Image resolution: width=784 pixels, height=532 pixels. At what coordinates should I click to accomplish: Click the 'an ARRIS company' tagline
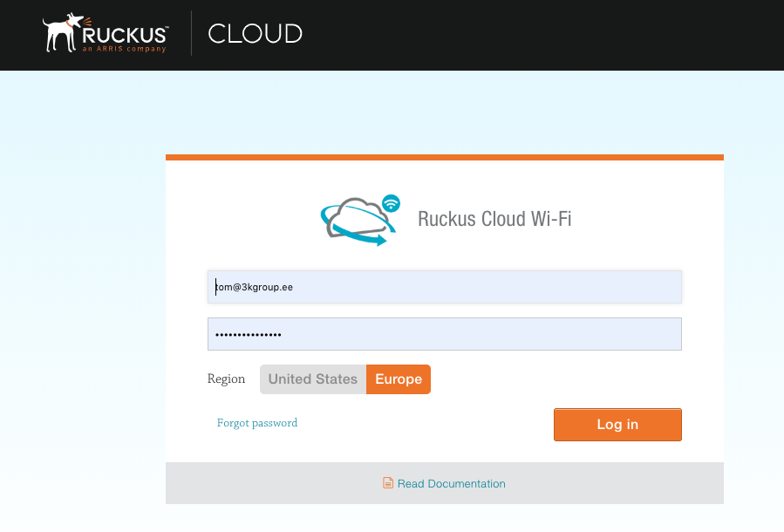click(x=124, y=50)
